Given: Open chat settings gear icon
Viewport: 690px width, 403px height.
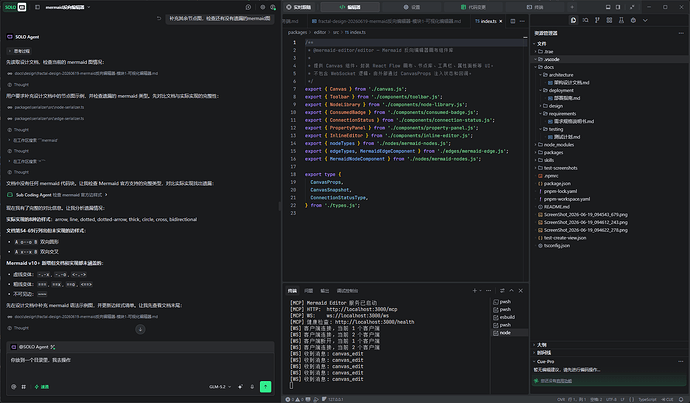Looking at the screenshot, I should (263, 7).
